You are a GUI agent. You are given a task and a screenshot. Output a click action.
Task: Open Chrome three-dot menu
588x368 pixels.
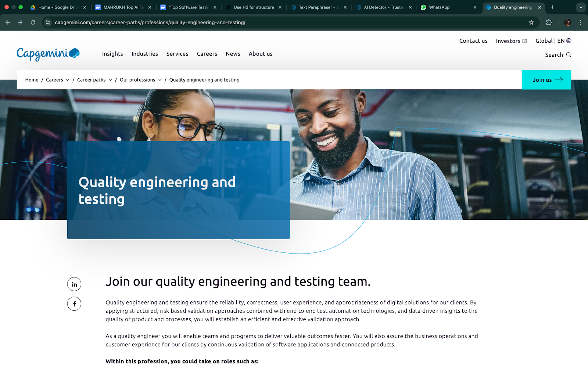(580, 22)
